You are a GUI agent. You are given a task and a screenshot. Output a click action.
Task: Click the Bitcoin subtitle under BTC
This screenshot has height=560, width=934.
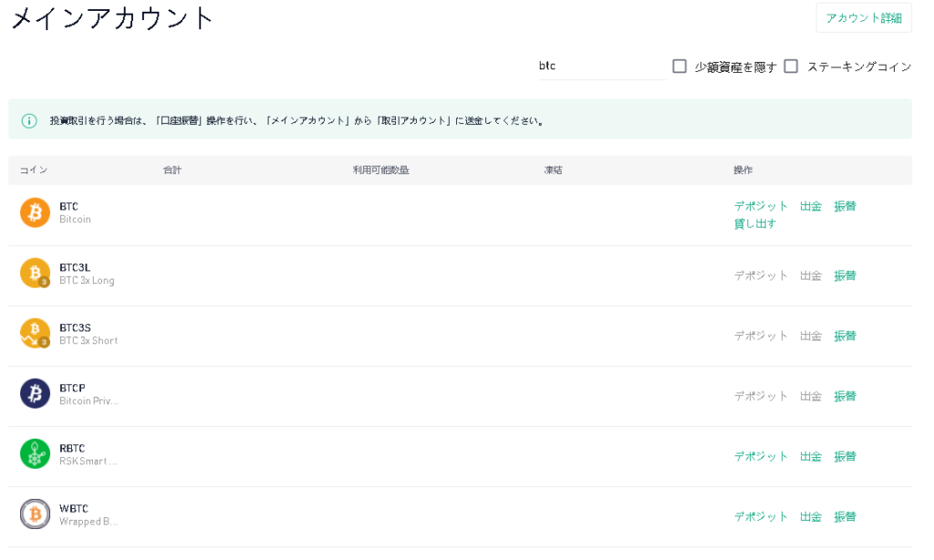pos(75,219)
